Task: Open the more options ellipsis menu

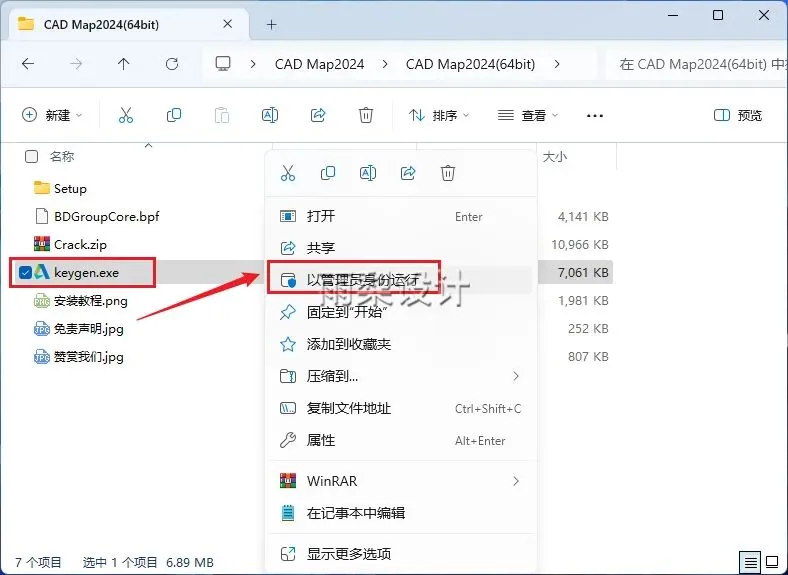Action: (595, 116)
